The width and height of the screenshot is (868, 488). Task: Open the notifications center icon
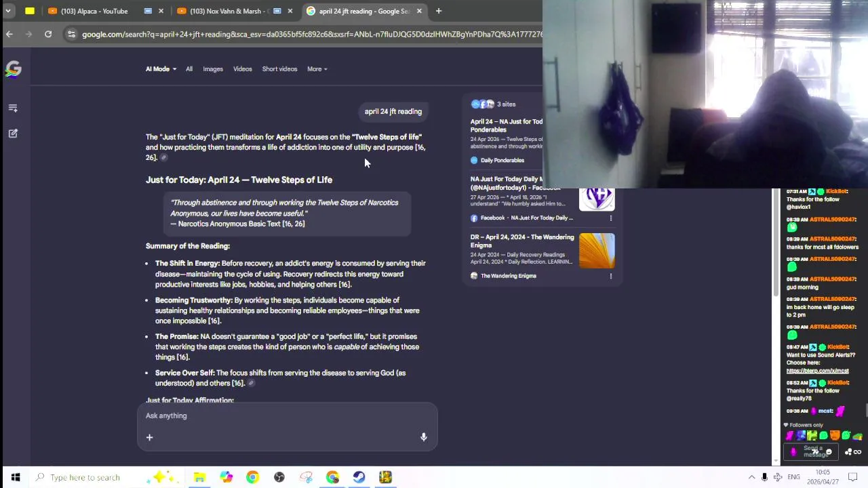pyautogui.click(x=853, y=478)
